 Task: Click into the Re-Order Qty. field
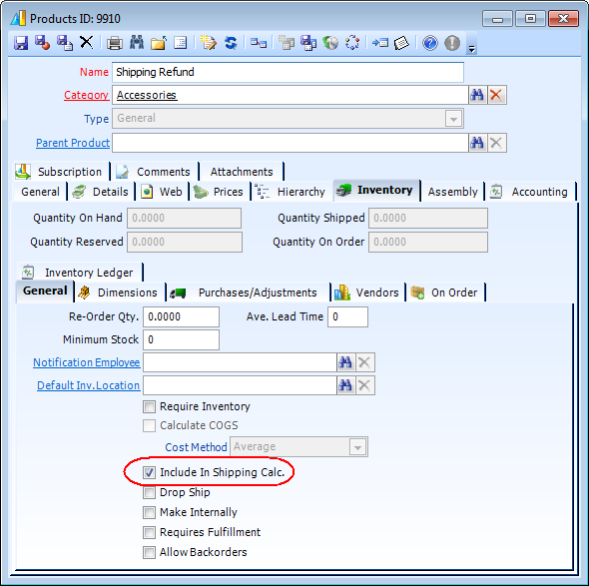[181, 317]
